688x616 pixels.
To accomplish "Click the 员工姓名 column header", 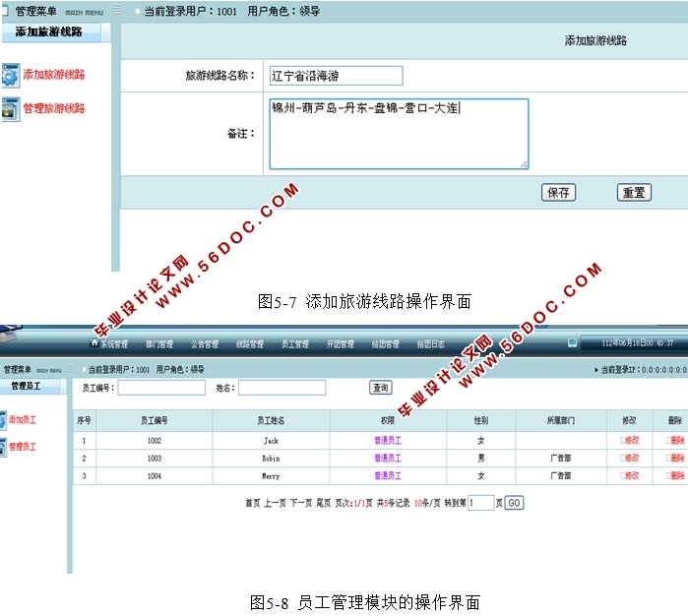I will coord(271,420).
